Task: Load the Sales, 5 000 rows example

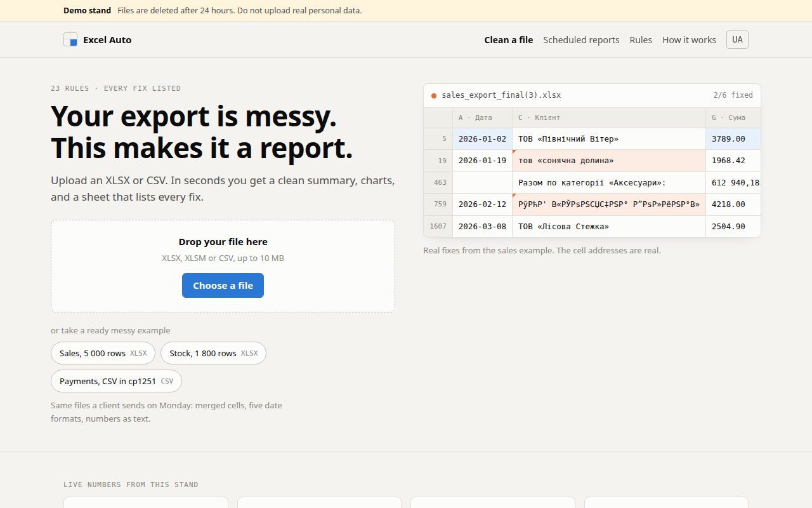Action: [x=103, y=353]
